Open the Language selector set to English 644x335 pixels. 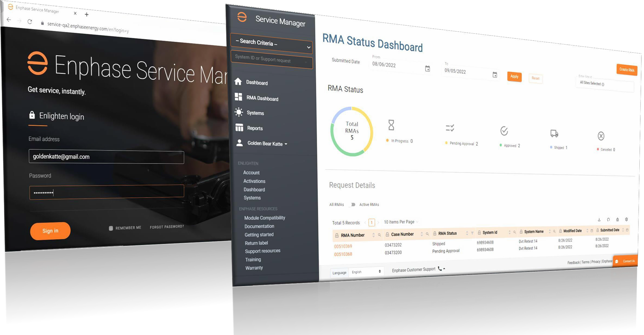coord(366,272)
